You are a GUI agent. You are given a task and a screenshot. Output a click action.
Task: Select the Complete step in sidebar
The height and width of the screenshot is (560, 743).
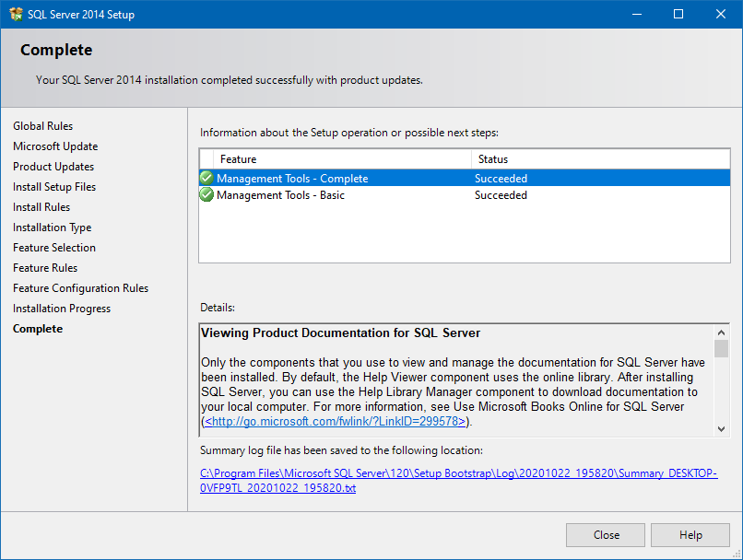tap(38, 328)
